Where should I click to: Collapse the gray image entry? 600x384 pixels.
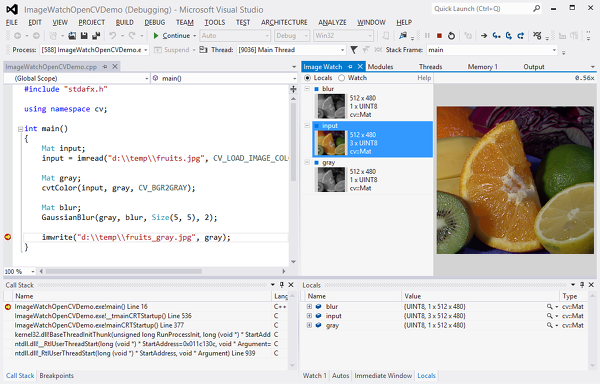pyautogui.click(x=307, y=162)
